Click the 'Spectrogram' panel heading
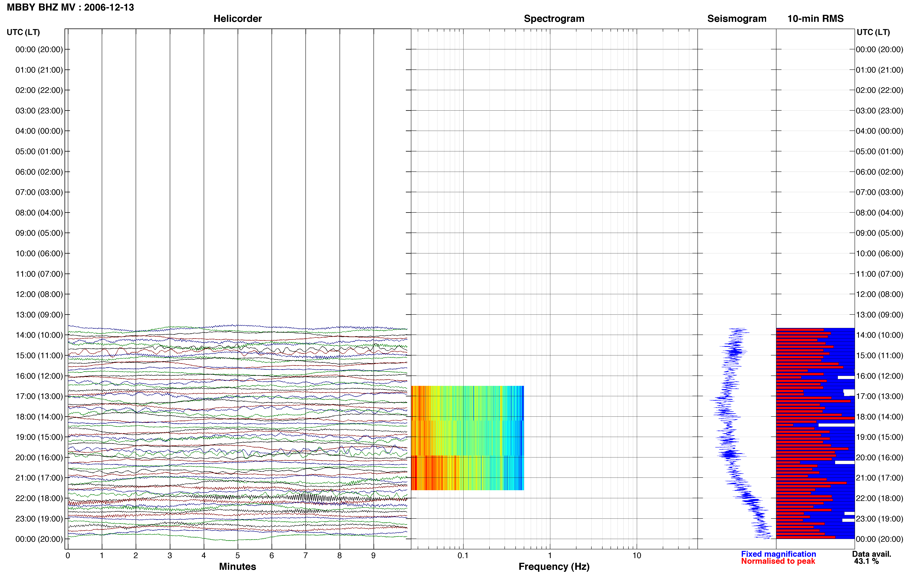Screen dimensions: 924x578 (554, 19)
